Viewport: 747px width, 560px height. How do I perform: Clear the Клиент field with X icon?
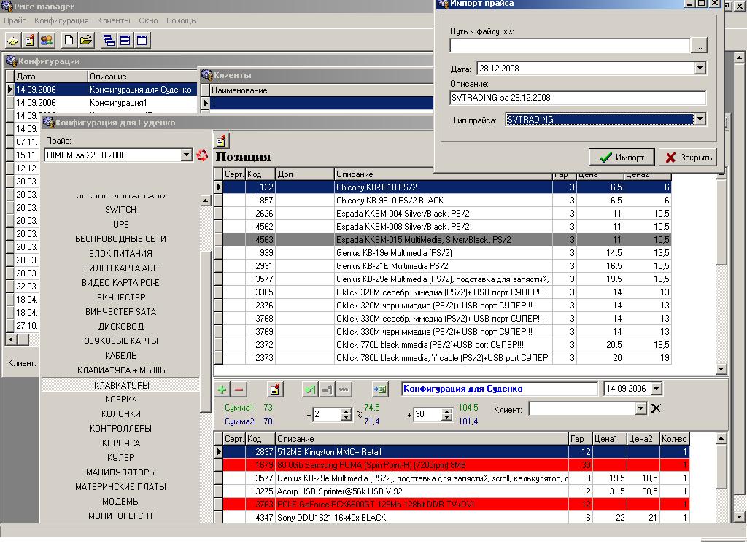pos(656,409)
